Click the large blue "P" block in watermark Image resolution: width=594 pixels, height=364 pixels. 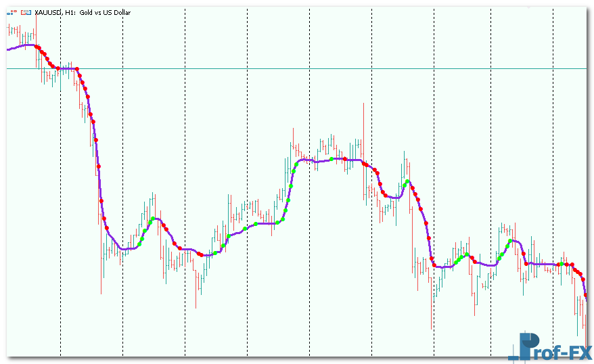tap(529, 345)
